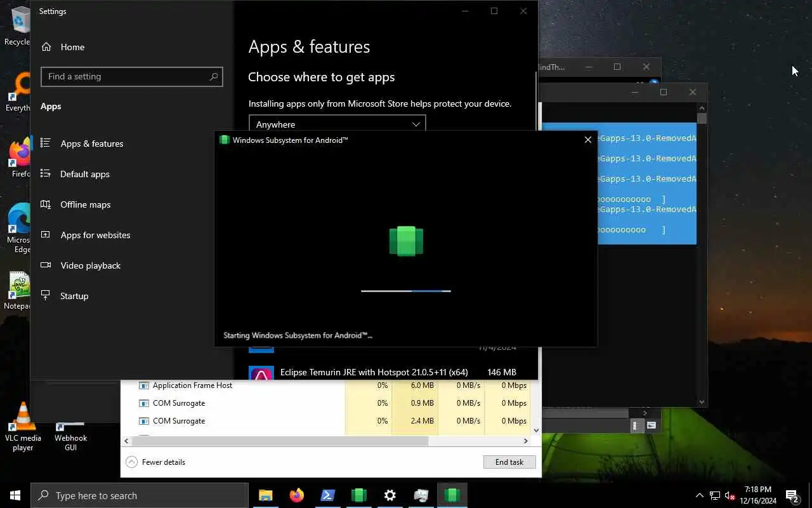Open Firefox from the taskbar

[296, 495]
